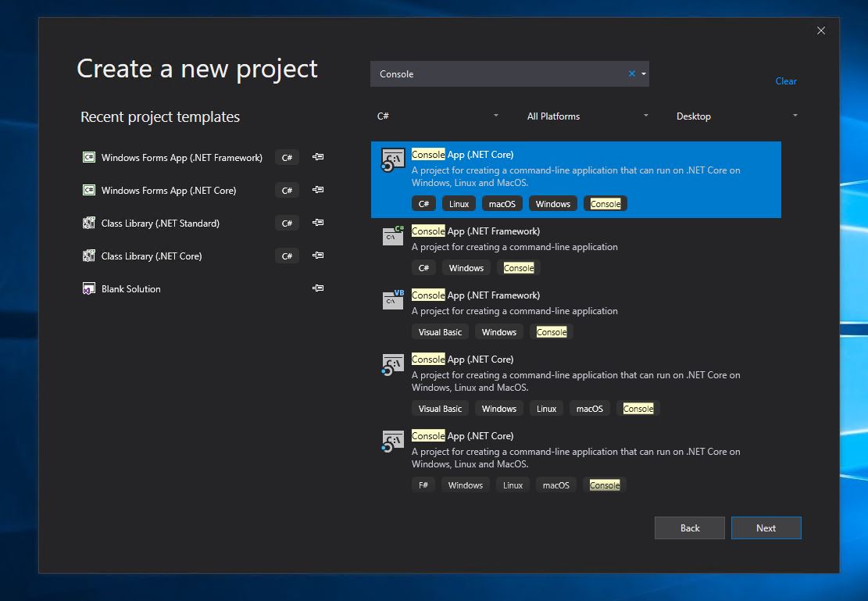Click the Class Library (.NET Standard) icon

(88, 223)
